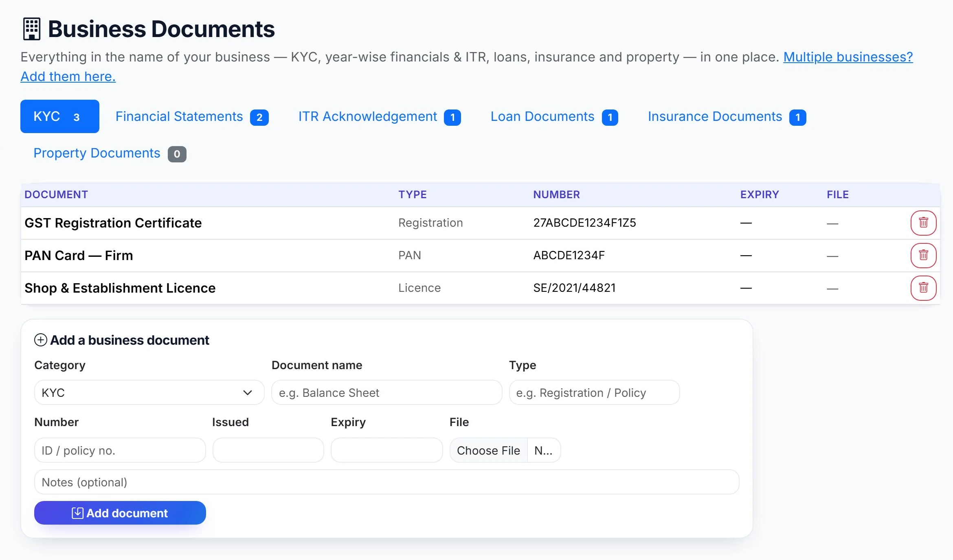Delete the PAN Card — Firm row
The image size is (953, 560).
[x=923, y=255]
